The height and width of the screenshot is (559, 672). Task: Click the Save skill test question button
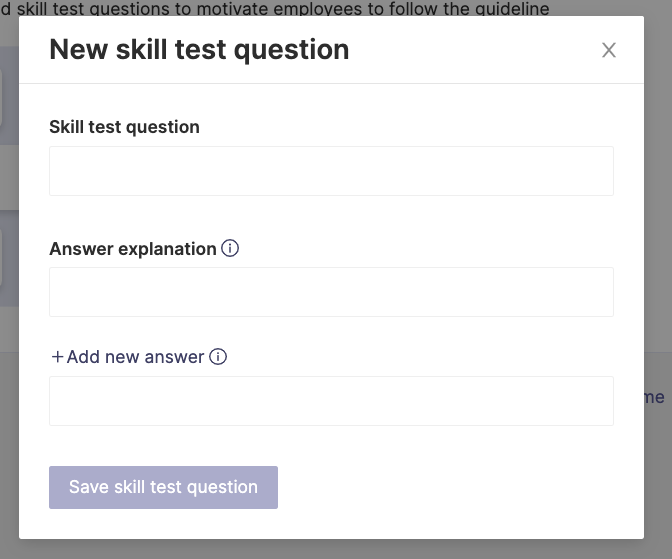tap(163, 487)
